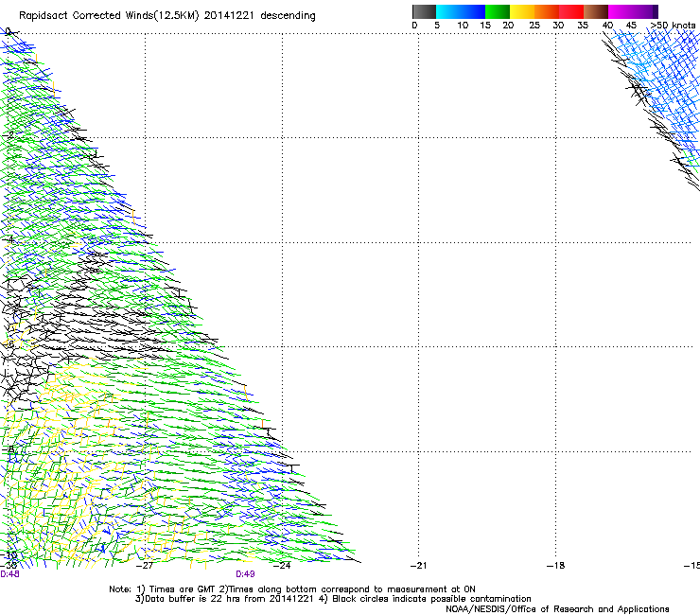This screenshot has width=700, height=615.
Task: Click the orange 25-30 knots legend swatch
Action: click(x=547, y=11)
